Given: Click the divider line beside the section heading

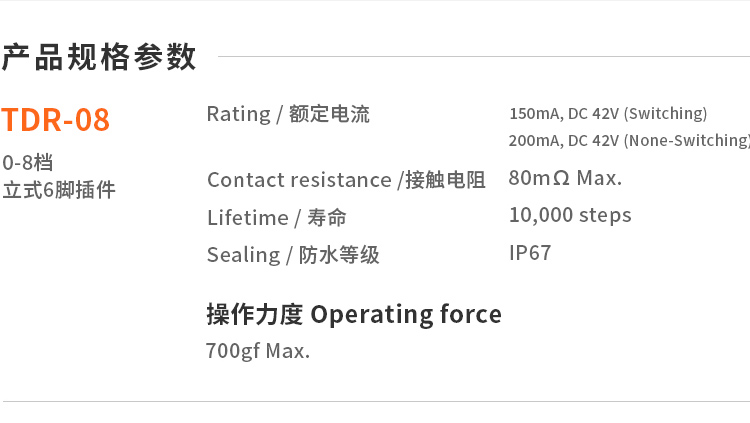Looking at the screenshot, I should click(x=480, y=57).
